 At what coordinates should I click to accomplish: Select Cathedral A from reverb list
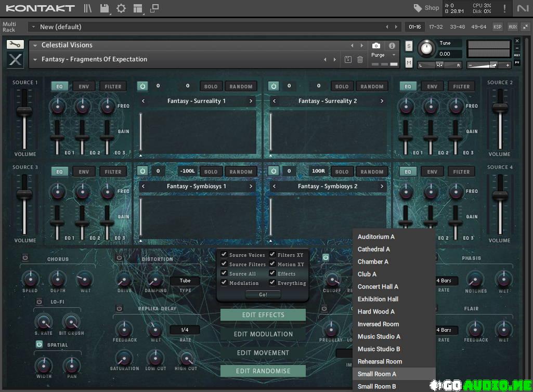click(394, 249)
